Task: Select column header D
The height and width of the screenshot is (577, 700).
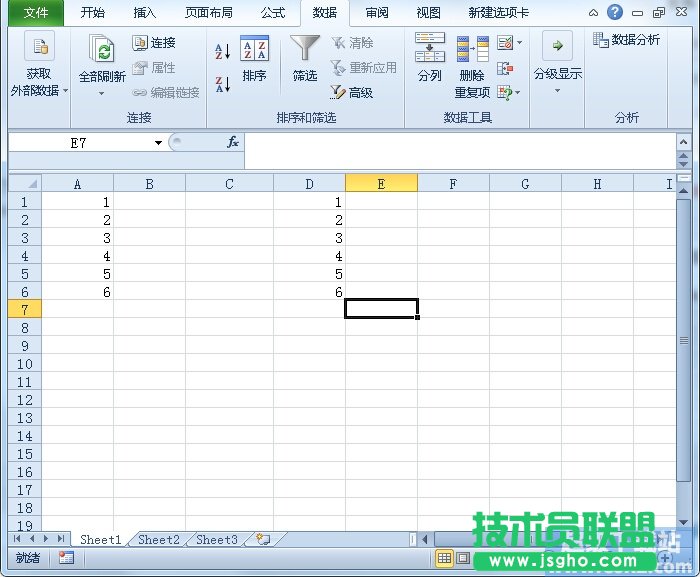Action: (309, 184)
